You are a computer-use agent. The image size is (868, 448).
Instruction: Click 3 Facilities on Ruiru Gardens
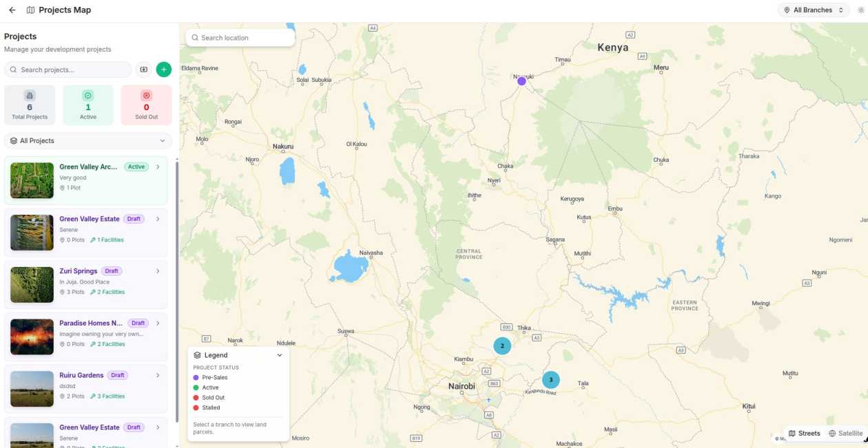tap(107, 396)
